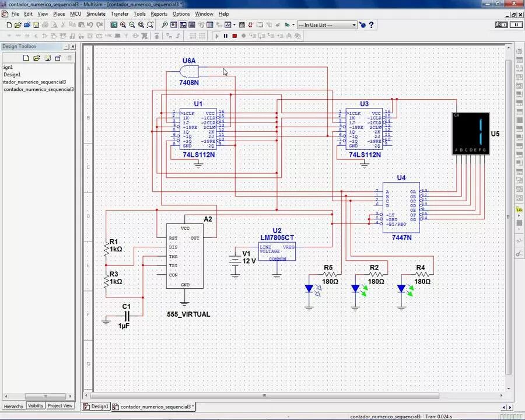Click the rename/new window icon in Design Toolbox
This screenshot has height=420, width=525.
coord(58,58)
